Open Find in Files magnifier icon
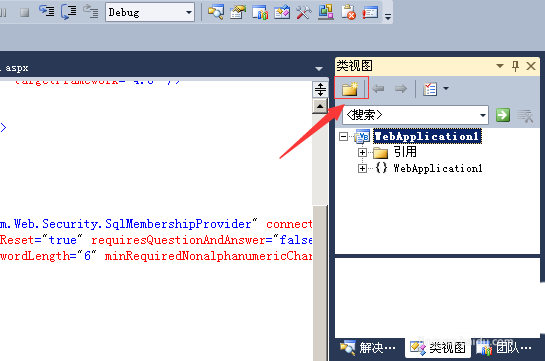The height and width of the screenshot is (361, 545). [215, 13]
